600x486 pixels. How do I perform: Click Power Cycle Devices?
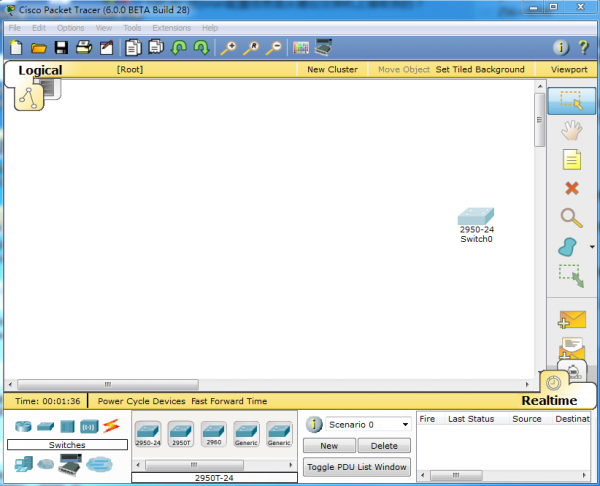pyautogui.click(x=142, y=401)
